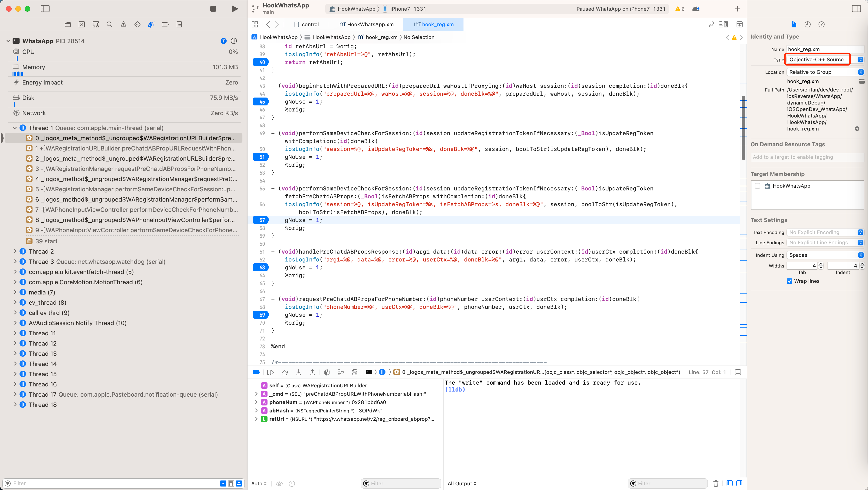Toggle breakpoint on line 40

pyautogui.click(x=261, y=62)
